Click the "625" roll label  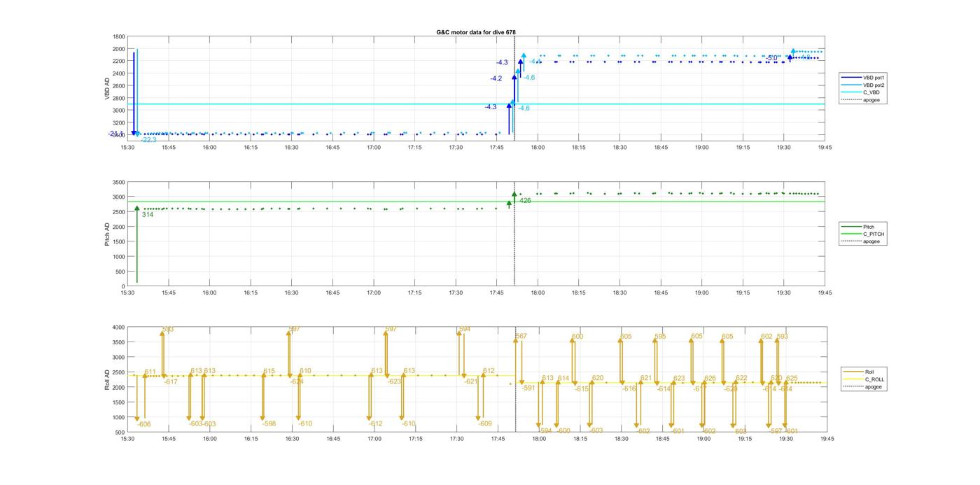point(792,379)
